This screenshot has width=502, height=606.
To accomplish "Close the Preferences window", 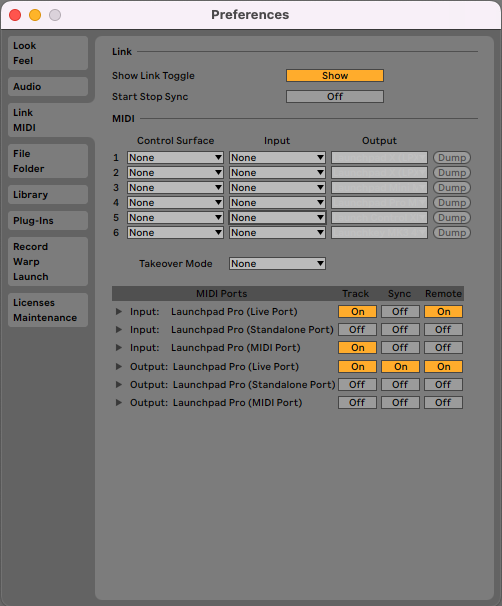I will point(15,15).
